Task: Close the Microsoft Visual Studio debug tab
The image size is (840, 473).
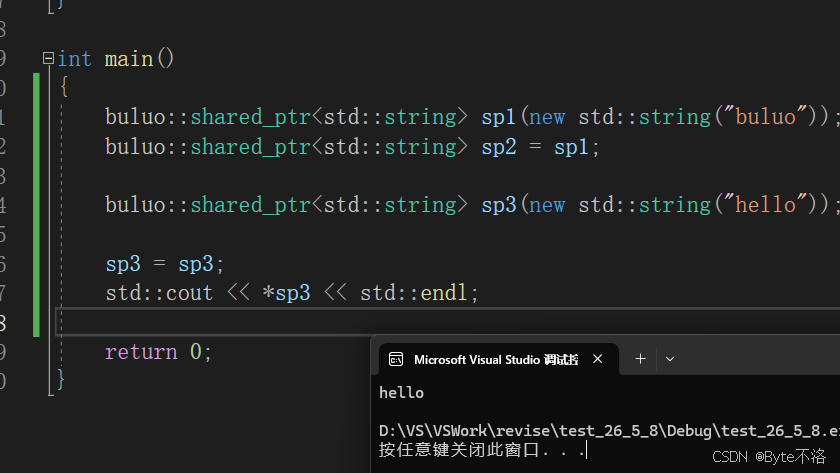Action: click(x=598, y=359)
